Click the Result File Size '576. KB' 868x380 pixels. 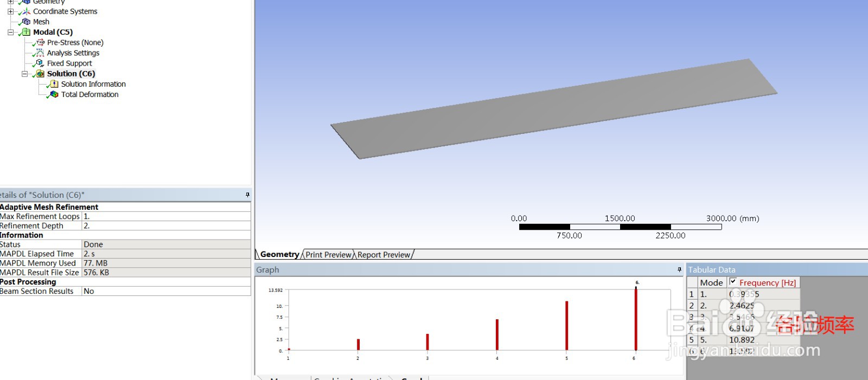point(96,272)
